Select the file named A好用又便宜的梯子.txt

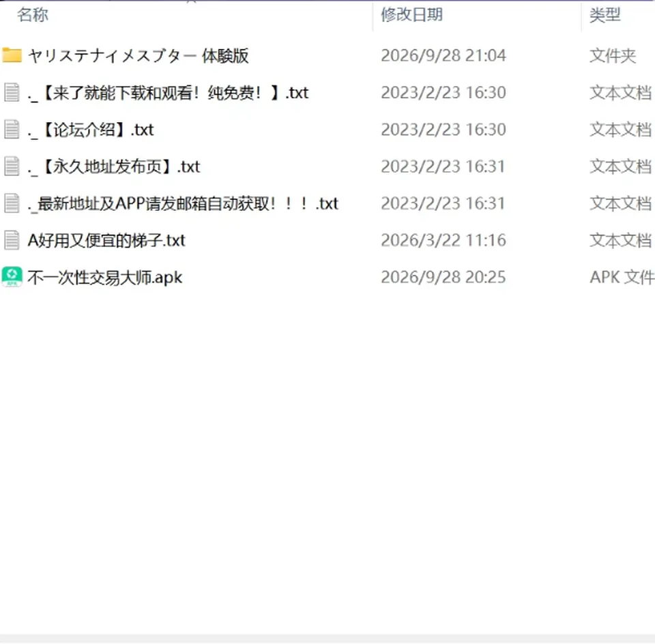coord(106,241)
